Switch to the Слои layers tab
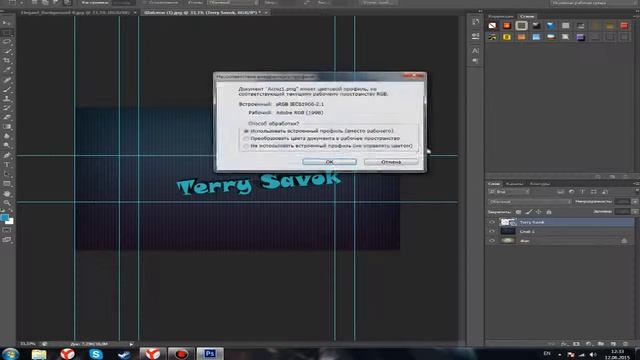This screenshot has width=640, height=360. pyautogui.click(x=494, y=184)
